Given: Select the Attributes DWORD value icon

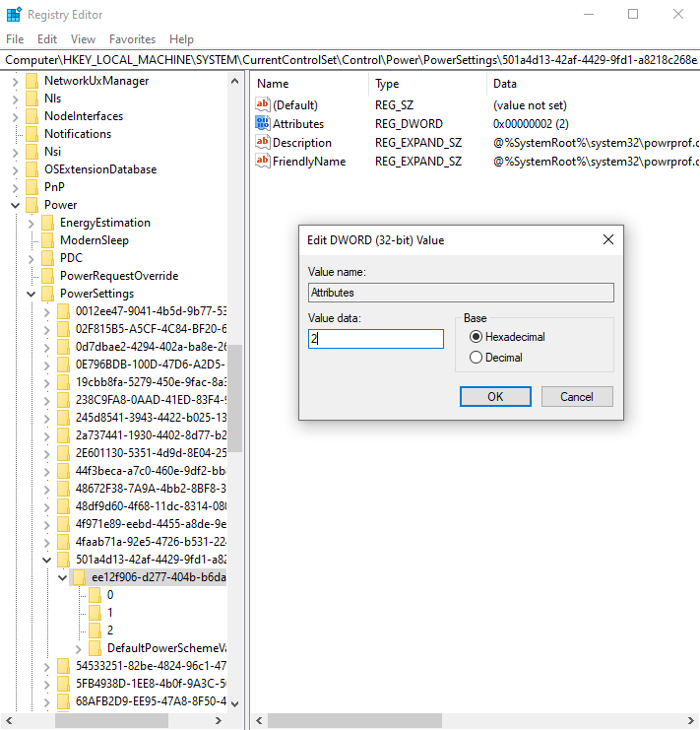Looking at the screenshot, I should pyautogui.click(x=262, y=123).
